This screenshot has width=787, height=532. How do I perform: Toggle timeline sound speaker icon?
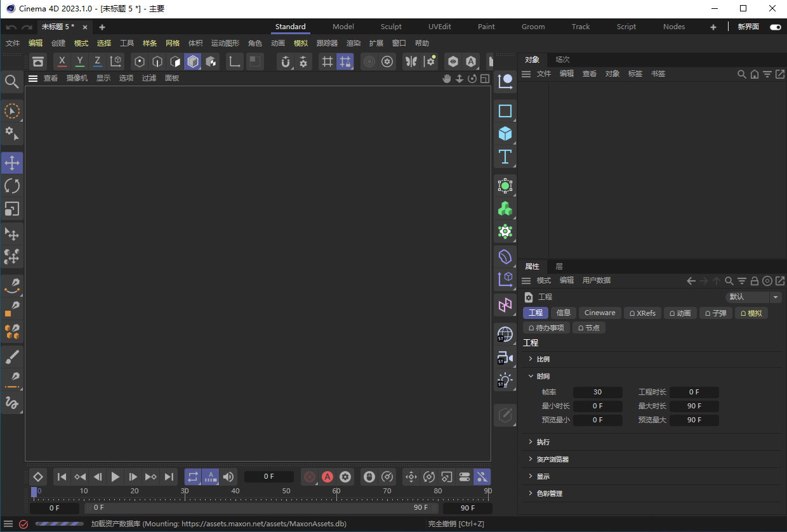pyautogui.click(x=228, y=477)
